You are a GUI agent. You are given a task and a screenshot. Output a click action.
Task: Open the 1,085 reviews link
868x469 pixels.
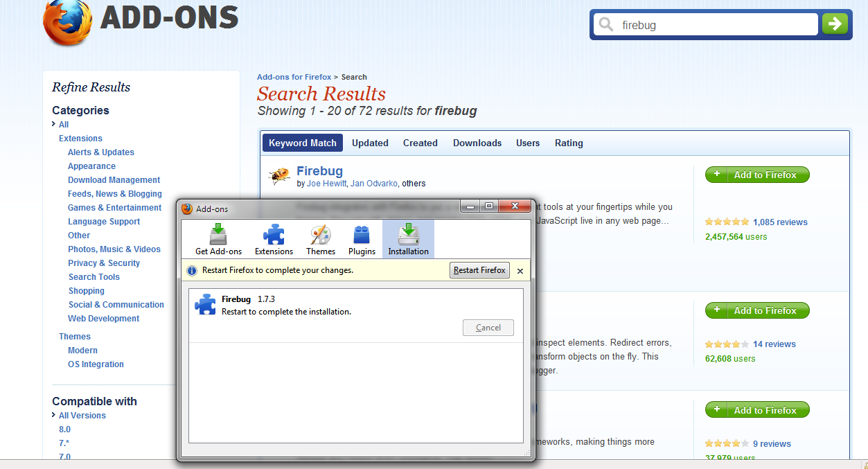coord(780,222)
